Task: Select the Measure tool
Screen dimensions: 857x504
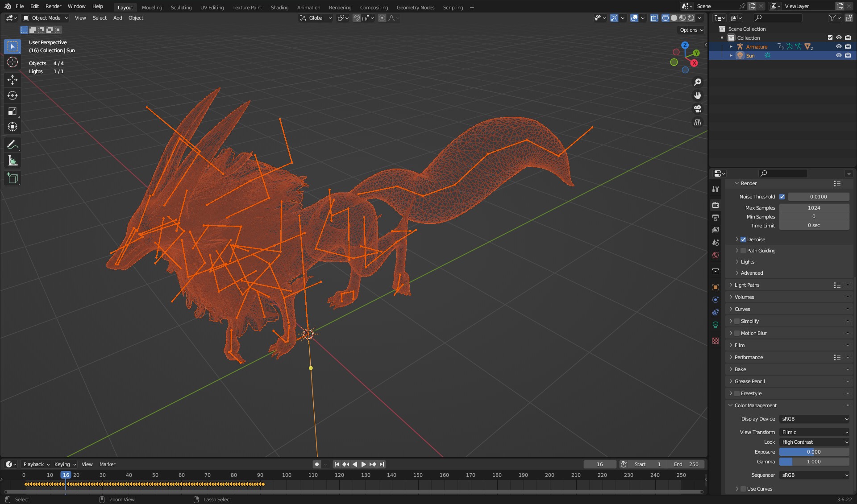Action: 12,161
